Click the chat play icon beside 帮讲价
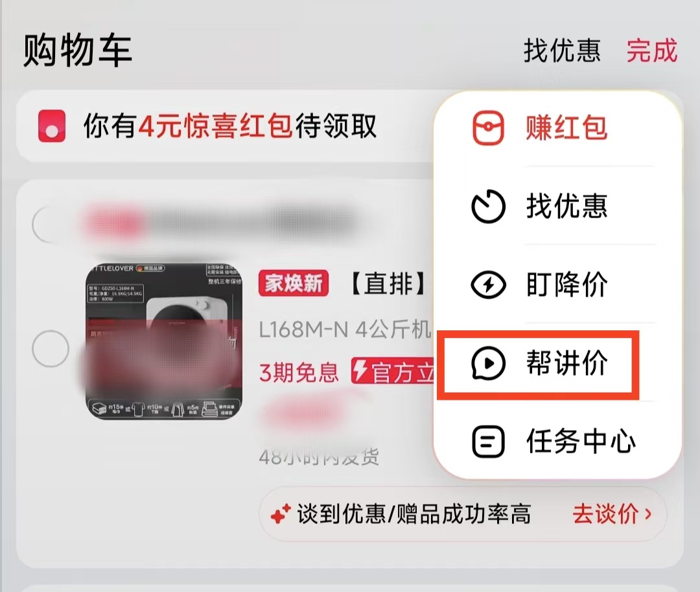700x592 pixels. point(489,363)
